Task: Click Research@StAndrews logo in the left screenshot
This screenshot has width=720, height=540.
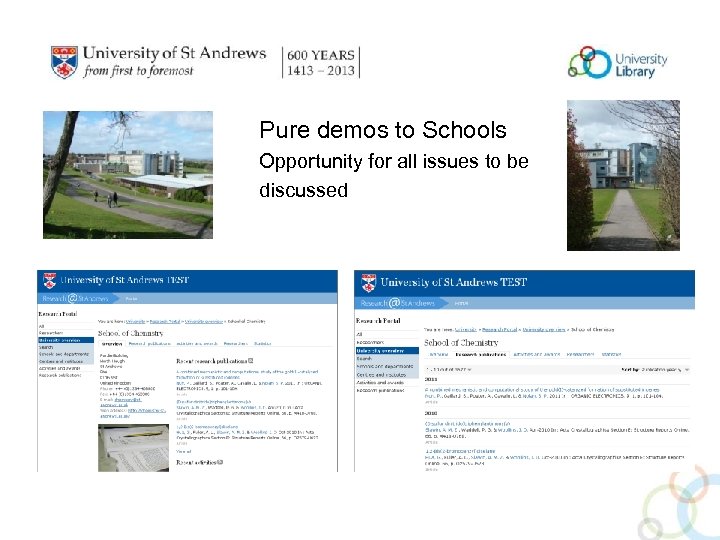Action: (75, 298)
